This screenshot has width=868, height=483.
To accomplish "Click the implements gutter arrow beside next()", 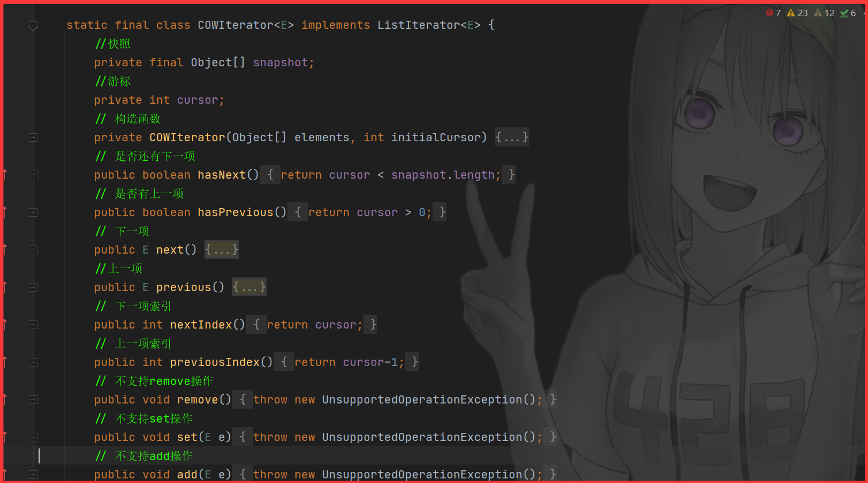I will 5,250.
